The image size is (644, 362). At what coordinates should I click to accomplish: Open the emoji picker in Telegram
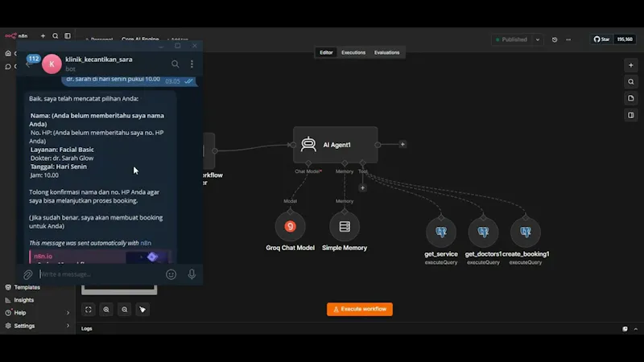pyautogui.click(x=171, y=274)
